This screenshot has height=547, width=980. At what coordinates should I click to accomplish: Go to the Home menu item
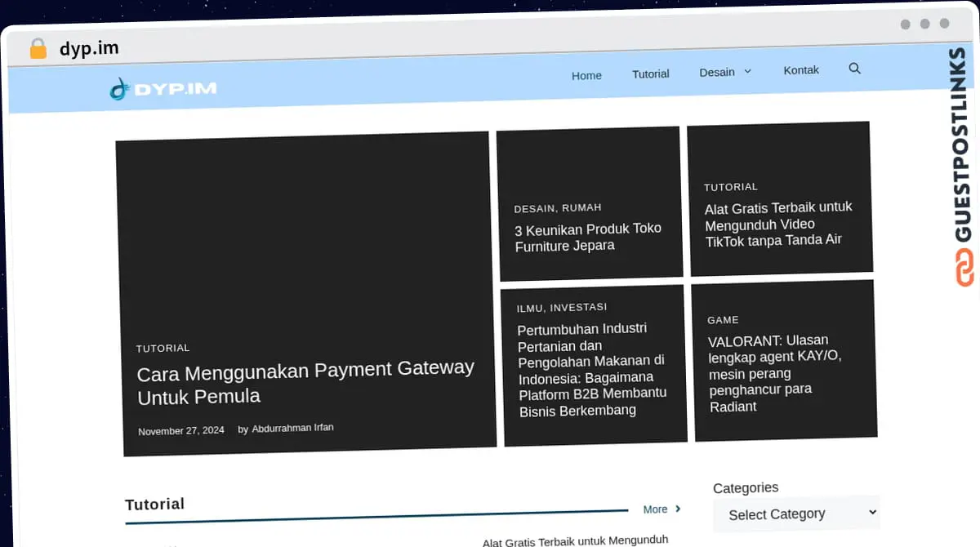coord(586,75)
